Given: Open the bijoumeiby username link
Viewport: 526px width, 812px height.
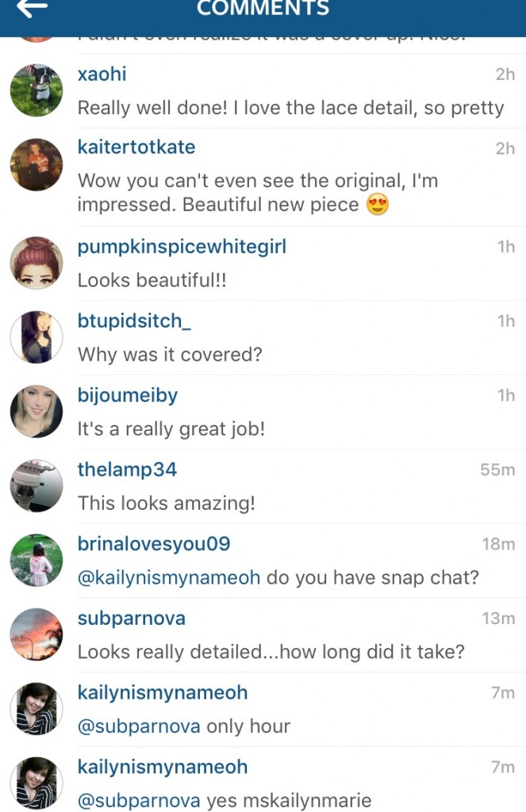Looking at the screenshot, I should point(128,395).
